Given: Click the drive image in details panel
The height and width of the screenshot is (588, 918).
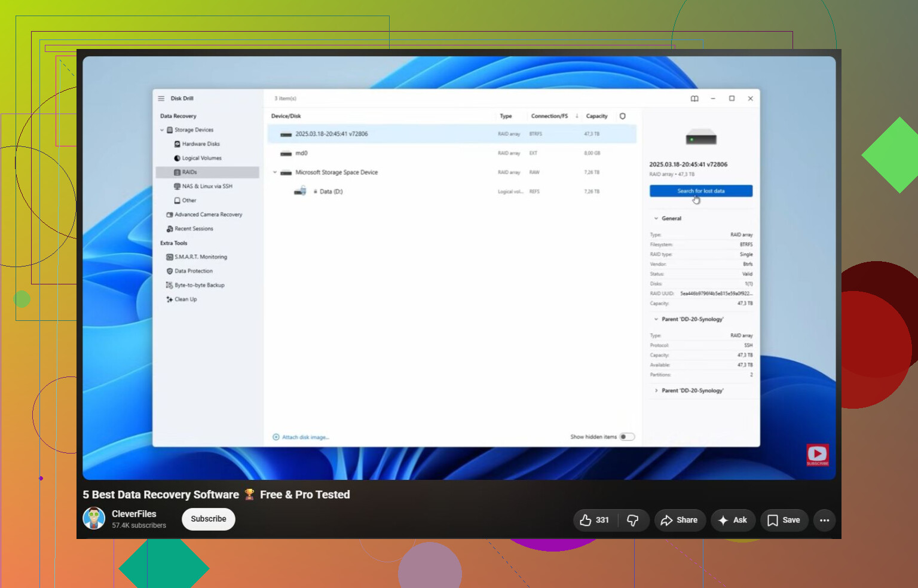Looking at the screenshot, I should point(701,138).
